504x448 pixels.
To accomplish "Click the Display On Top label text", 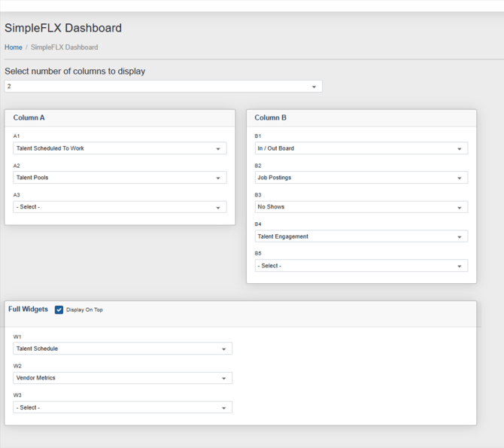I will 84,309.
